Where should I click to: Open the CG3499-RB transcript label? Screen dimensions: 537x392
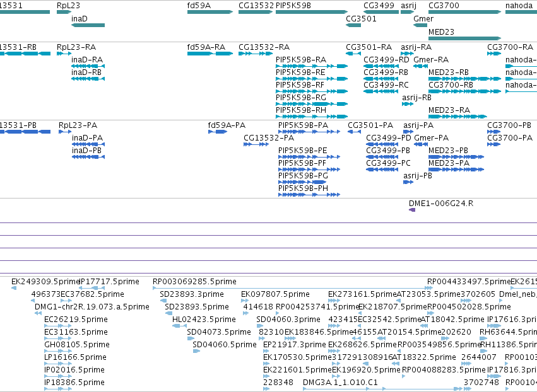386,72
